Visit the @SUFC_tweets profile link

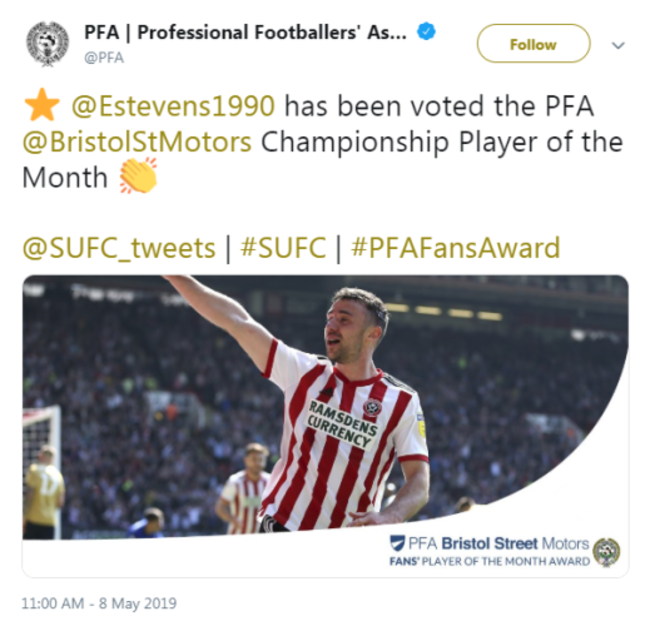click(x=119, y=248)
